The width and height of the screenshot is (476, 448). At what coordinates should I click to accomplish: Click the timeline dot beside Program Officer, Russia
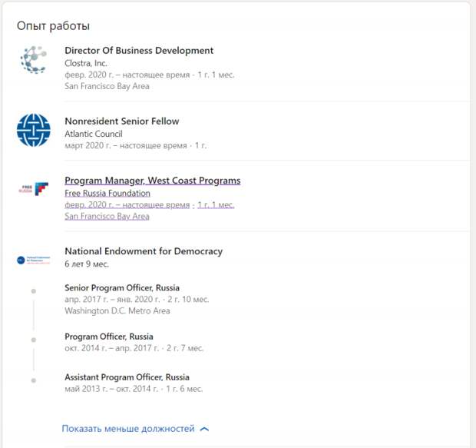pyautogui.click(x=33, y=340)
